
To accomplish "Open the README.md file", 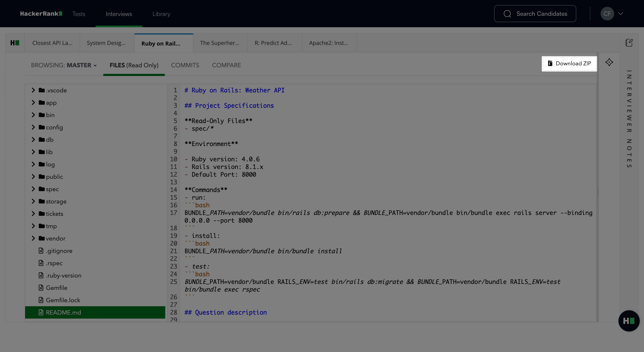I will [95, 312].
